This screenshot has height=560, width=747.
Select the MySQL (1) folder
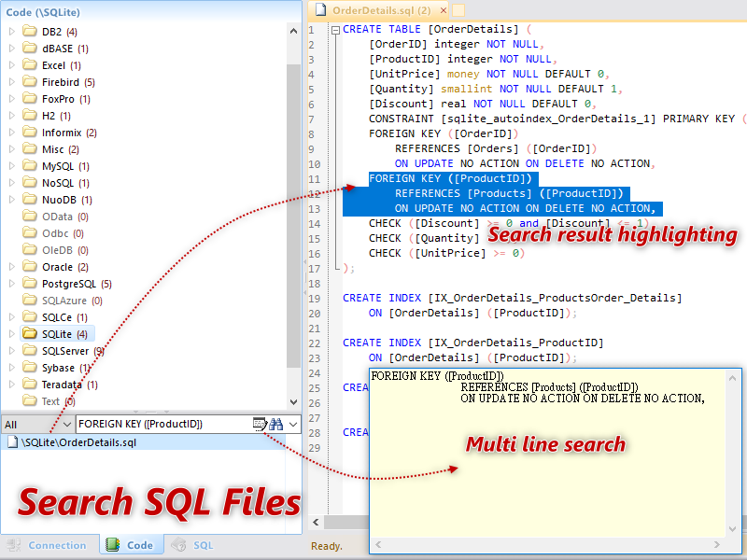pos(65,166)
